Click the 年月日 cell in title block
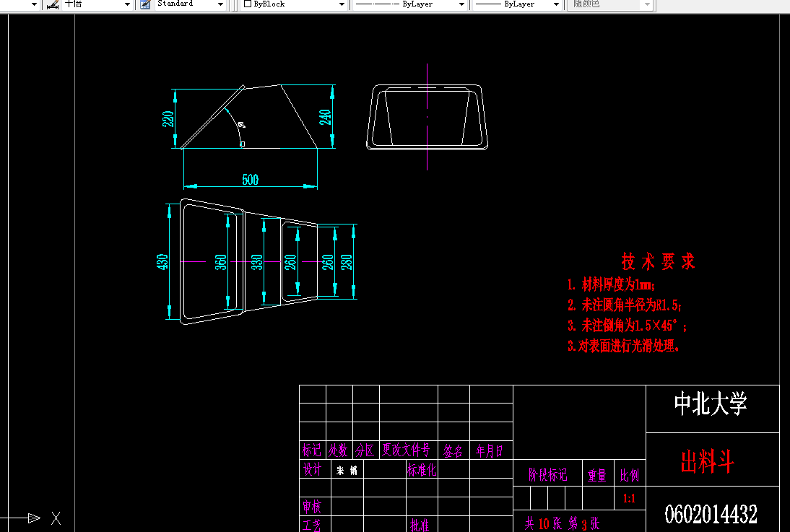This screenshot has width=790, height=532. [x=489, y=450]
